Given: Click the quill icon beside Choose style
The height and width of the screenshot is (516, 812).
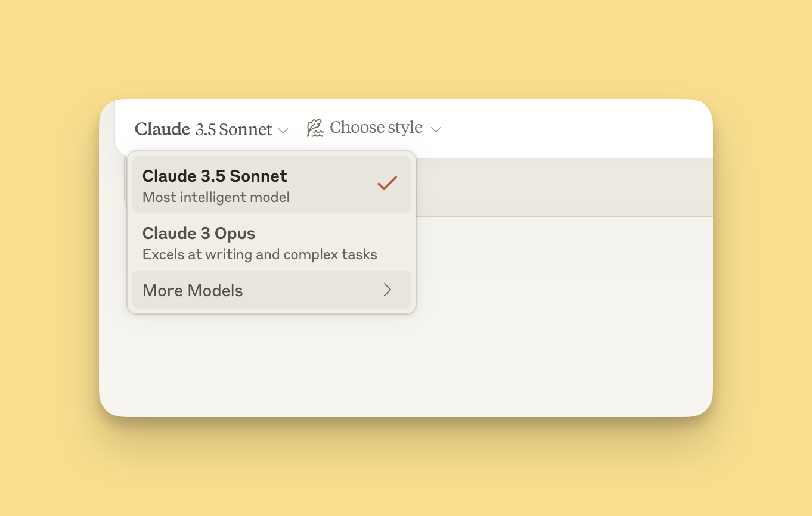Looking at the screenshot, I should tap(315, 128).
